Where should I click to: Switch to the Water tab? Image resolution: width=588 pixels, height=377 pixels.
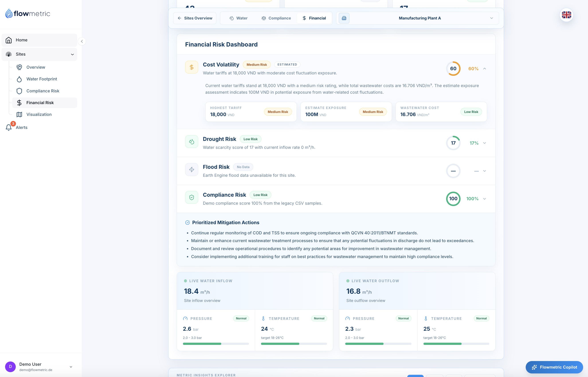tap(238, 18)
